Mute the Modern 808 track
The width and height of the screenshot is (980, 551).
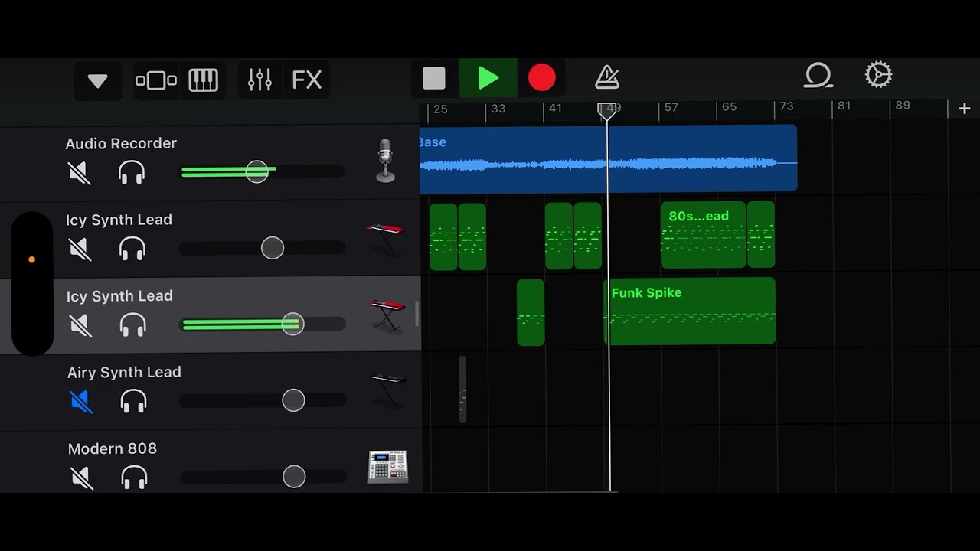coord(81,478)
